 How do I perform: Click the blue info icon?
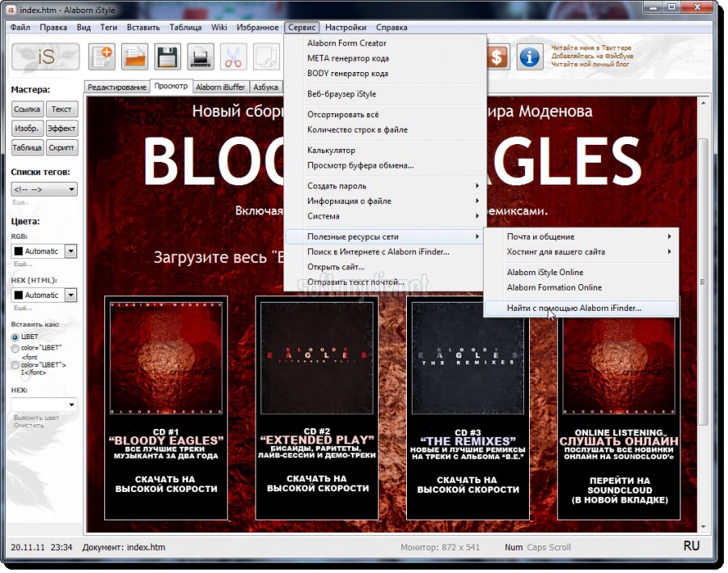tap(530, 57)
